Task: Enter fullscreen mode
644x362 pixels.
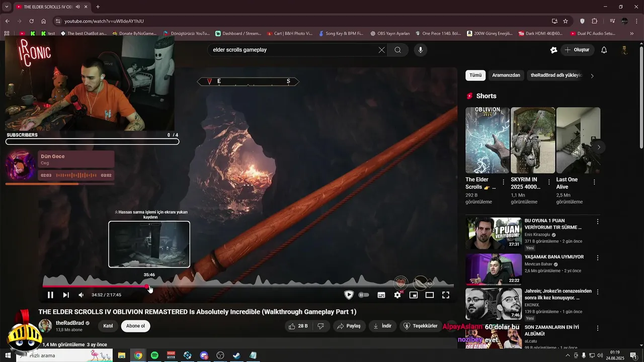Action: [x=446, y=295]
